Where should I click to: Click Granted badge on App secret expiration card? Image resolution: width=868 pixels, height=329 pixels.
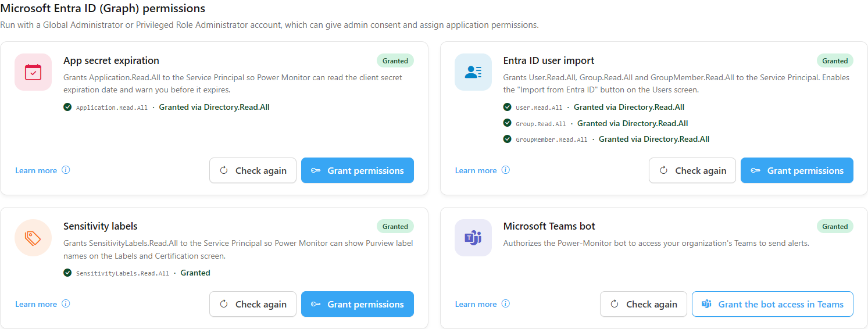pos(395,60)
